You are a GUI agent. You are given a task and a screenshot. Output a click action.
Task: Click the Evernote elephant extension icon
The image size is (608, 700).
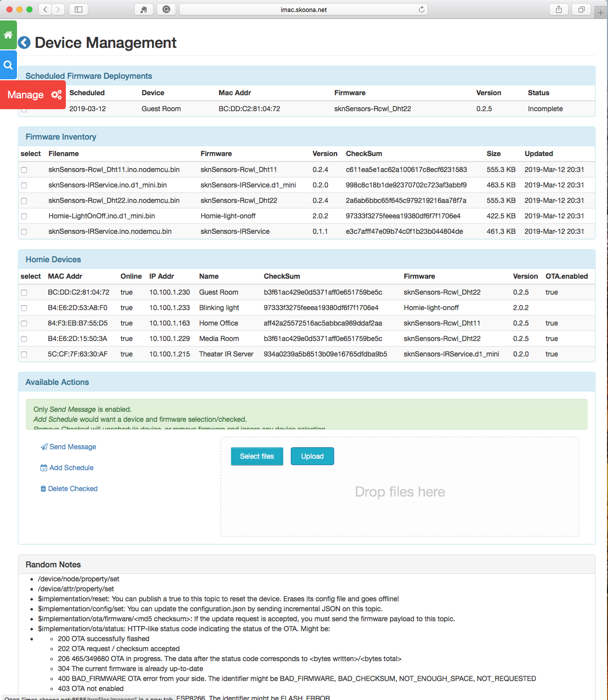coord(144,9)
